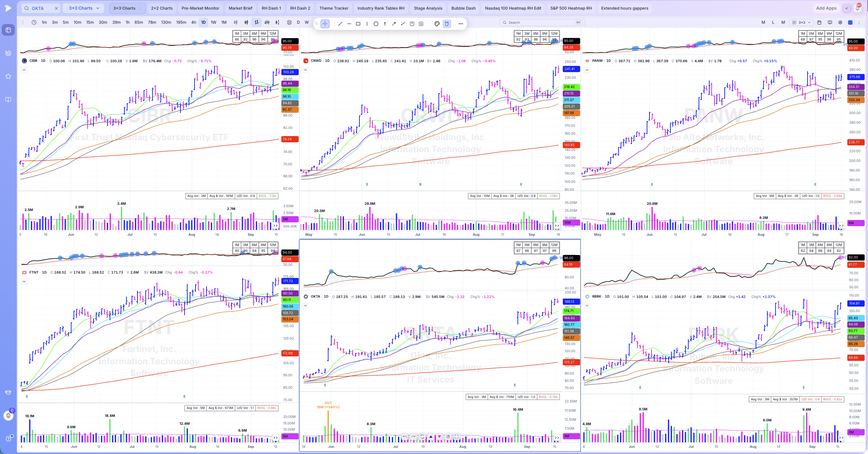
Task: Switch timeframe to 4h
Action: point(194,22)
